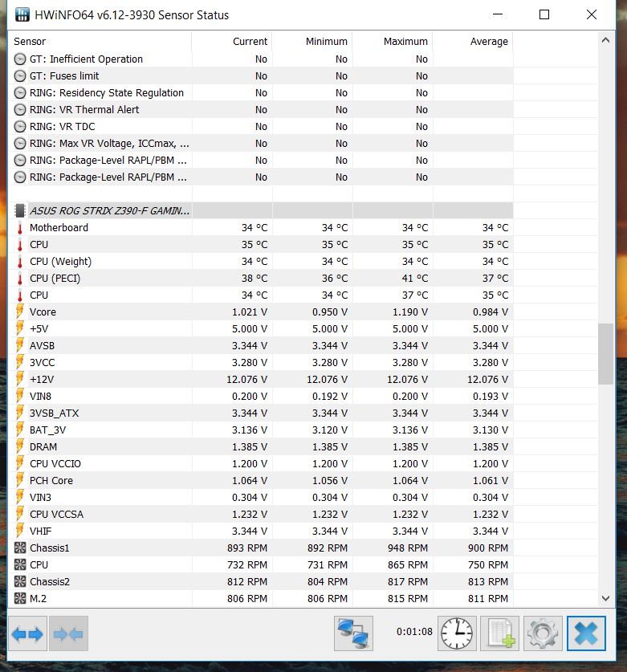This screenshot has height=672, width=627.
Task: Click the RING: VR TDC clock icon
Action: coord(20,126)
